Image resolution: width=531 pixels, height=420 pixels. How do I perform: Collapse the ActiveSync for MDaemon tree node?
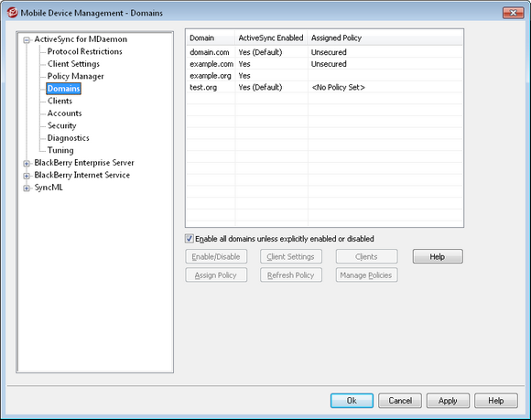point(27,40)
